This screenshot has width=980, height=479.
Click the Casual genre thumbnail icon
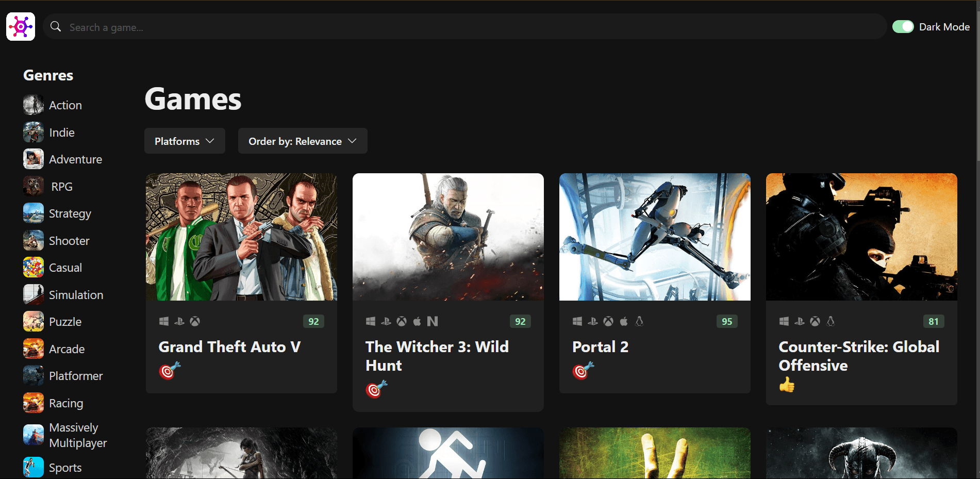pyautogui.click(x=34, y=268)
